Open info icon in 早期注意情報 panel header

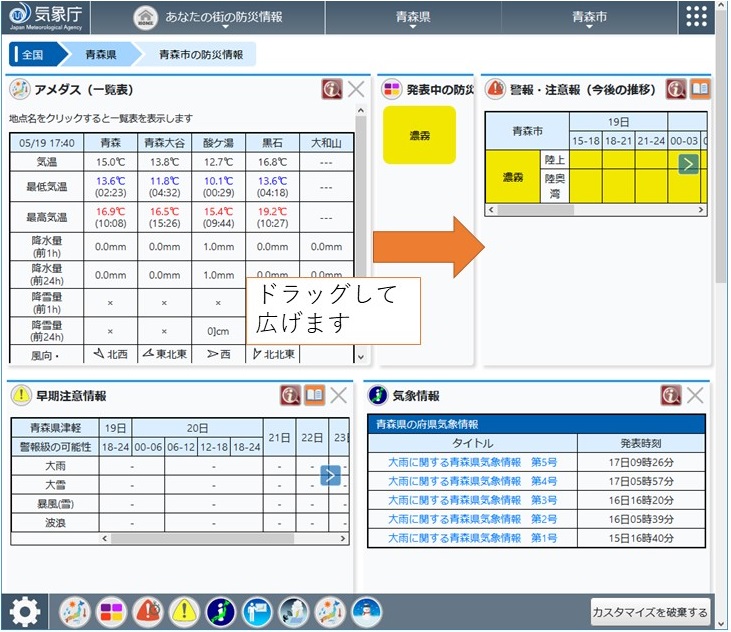point(290,396)
